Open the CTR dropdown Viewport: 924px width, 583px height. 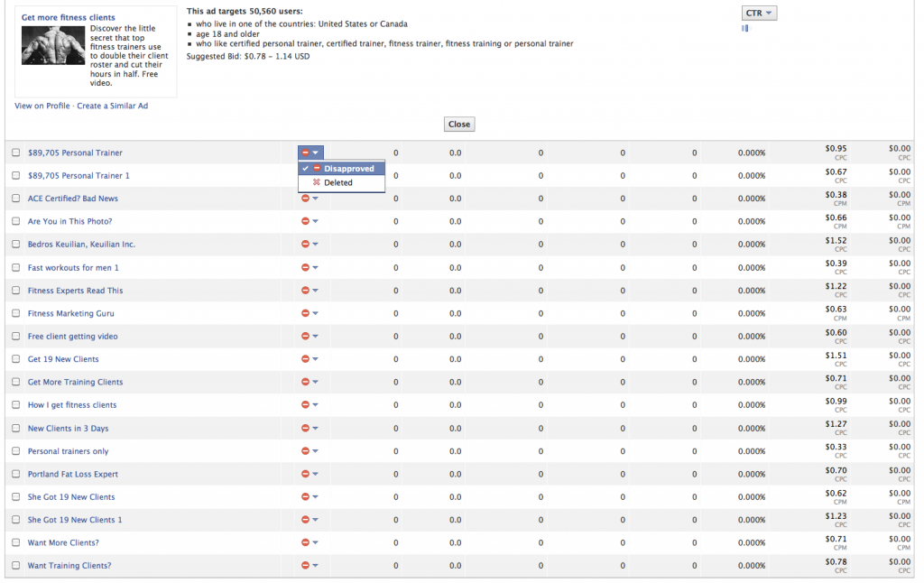[x=759, y=13]
